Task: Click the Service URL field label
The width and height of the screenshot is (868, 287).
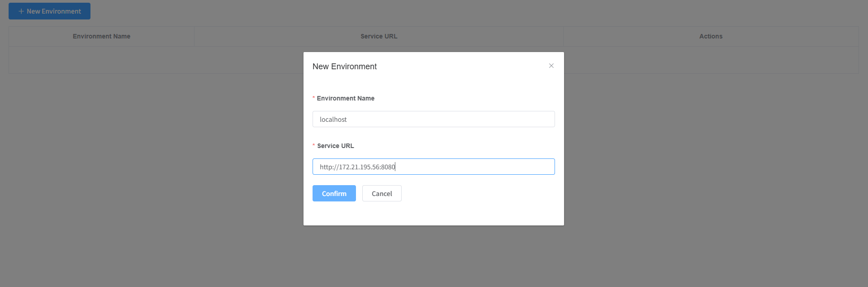Action: click(x=335, y=146)
